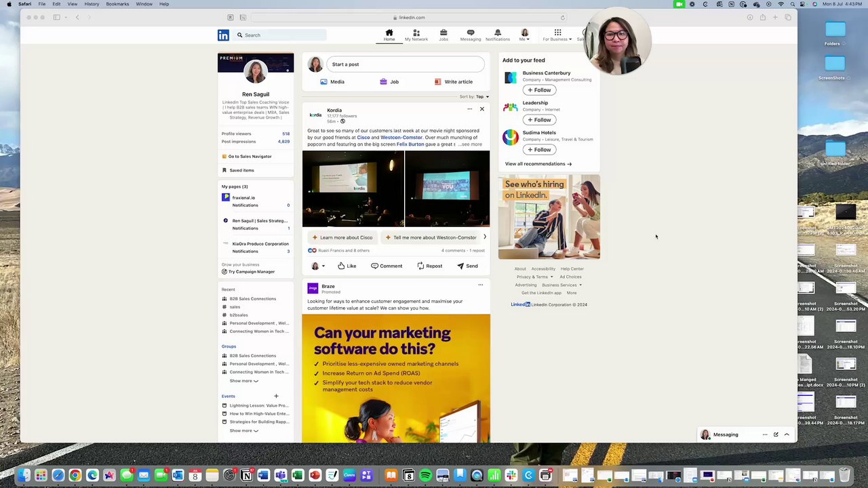Open the History menu
The height and width of the screenshot is (488, 868).
click(92, 4)
